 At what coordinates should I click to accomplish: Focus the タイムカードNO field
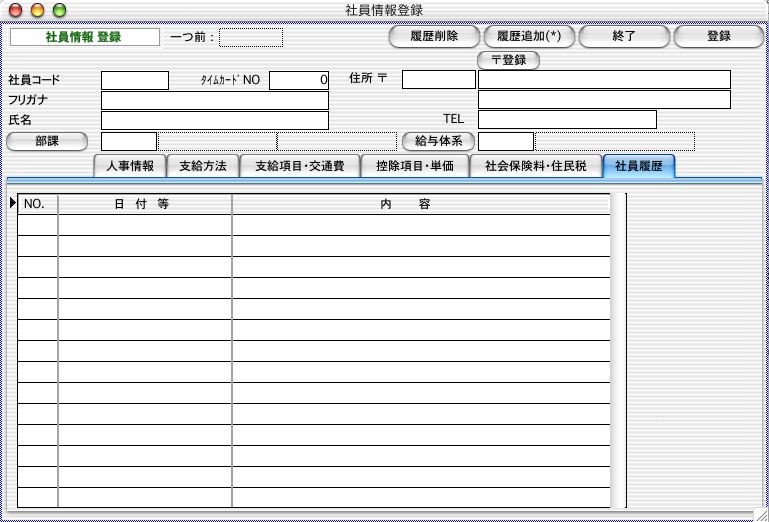click(299, 80)
